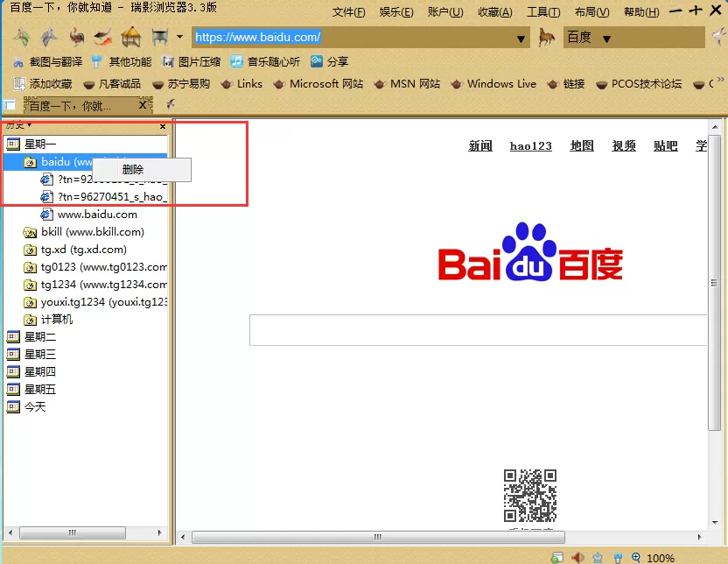Open the Windows Live bookmark
The height and width of the screenshot is (564, 728).
pos(493,84)
